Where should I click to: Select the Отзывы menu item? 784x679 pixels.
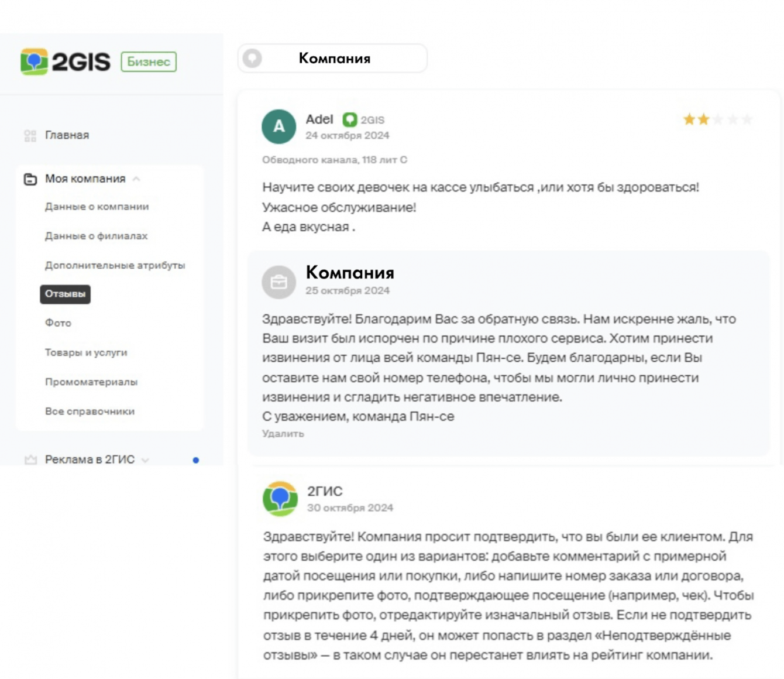[x=65, y=294]
